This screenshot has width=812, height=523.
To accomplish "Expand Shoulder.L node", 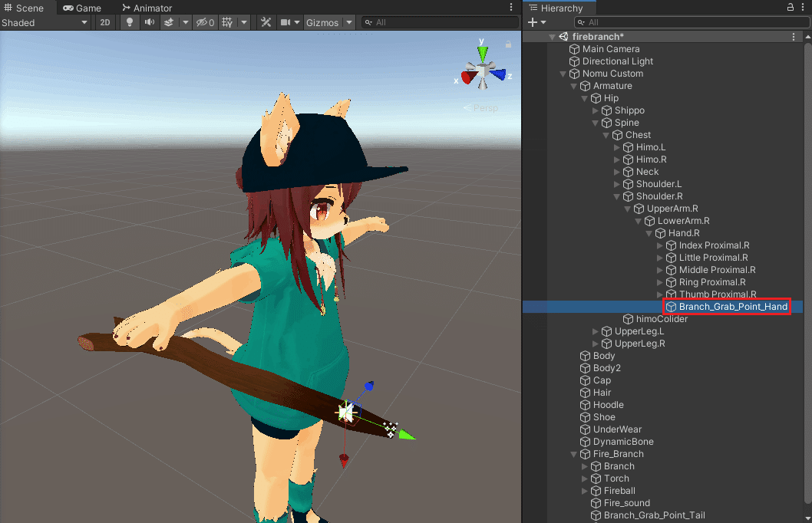I will click(x=617, y=184).
